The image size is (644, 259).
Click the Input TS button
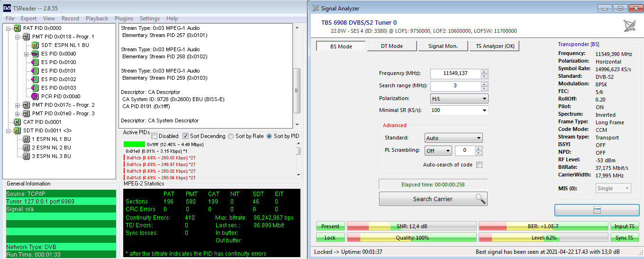(x=624, y=226)
